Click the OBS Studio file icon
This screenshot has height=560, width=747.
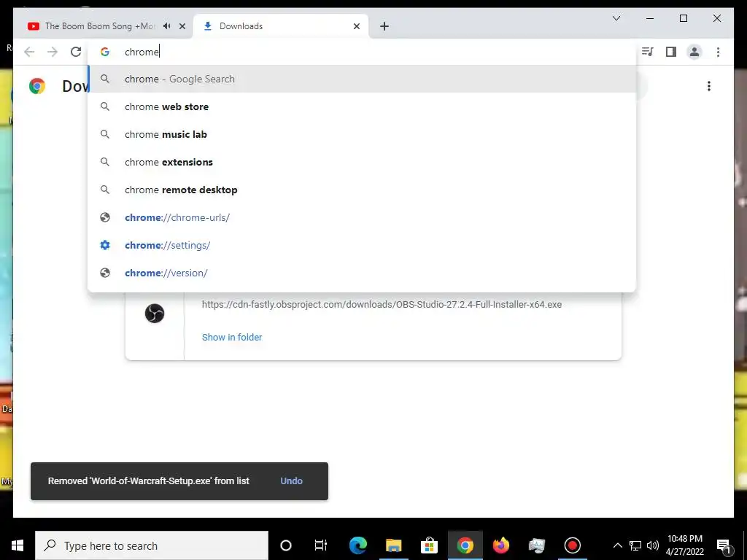tap(155, 314)
